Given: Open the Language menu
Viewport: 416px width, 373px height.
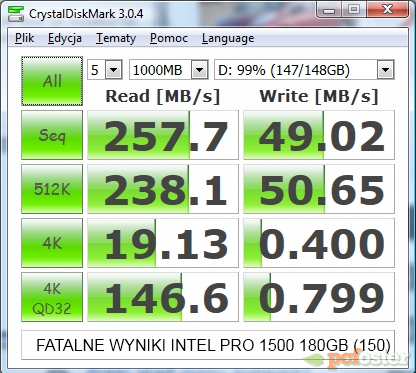Looking at the screenshot, I should point(228,38).
